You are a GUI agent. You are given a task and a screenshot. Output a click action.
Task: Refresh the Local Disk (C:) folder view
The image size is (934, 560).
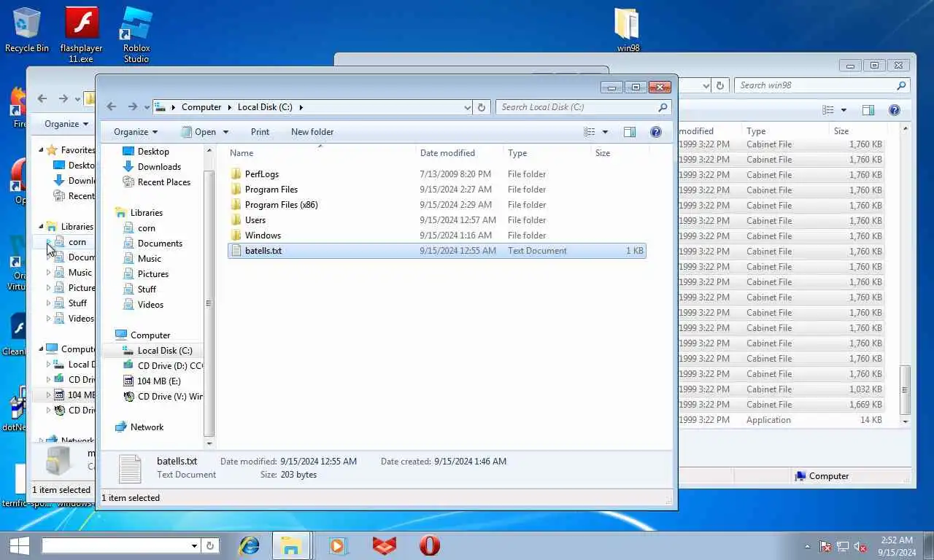(481, 107)
